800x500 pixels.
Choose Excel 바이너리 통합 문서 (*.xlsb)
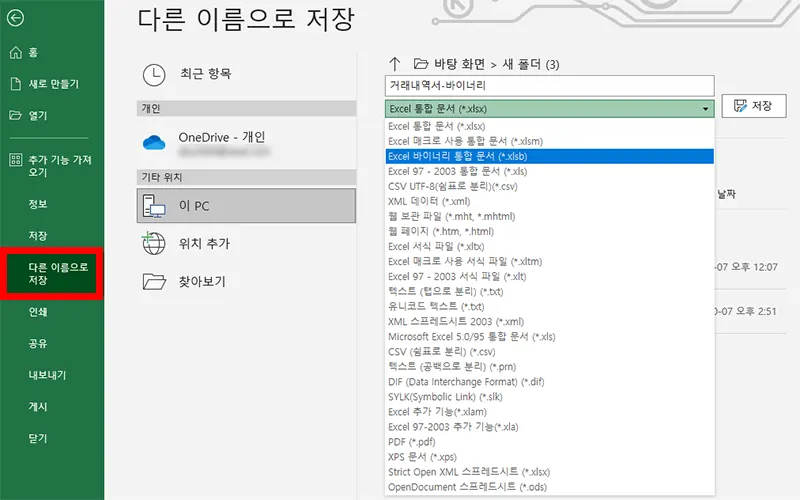(x=549, y=156)
